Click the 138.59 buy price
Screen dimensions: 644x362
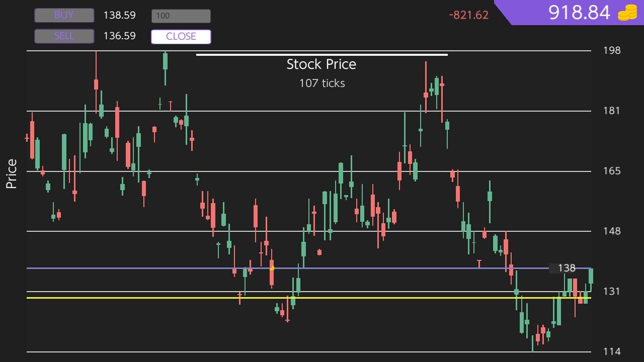[x=119, y=15]
